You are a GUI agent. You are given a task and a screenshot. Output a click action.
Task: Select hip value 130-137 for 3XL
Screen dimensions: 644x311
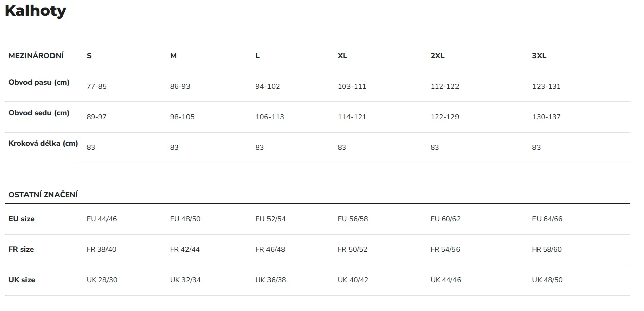pyautogui.click(x=546, y=117)
